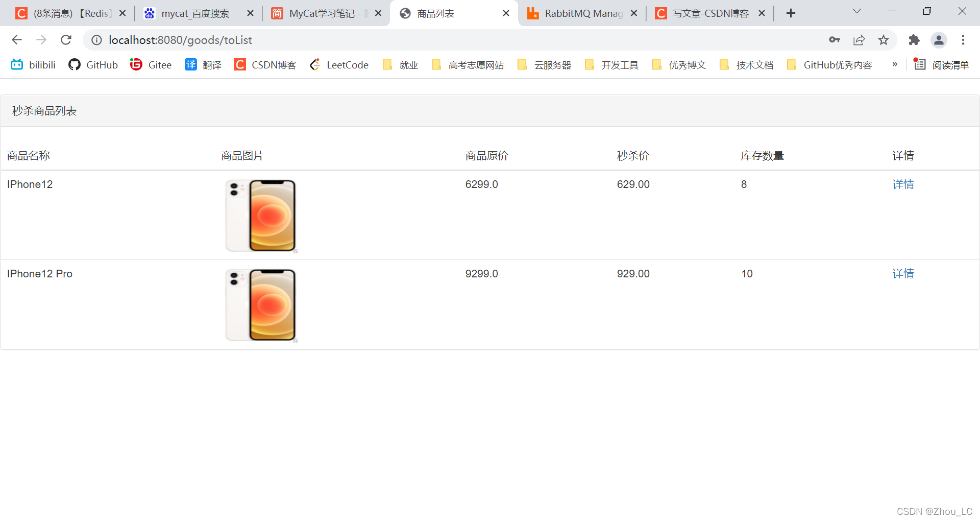The image size is (980, 521).
Task: Show more hidden bookmarks
Action: point(895,64)
